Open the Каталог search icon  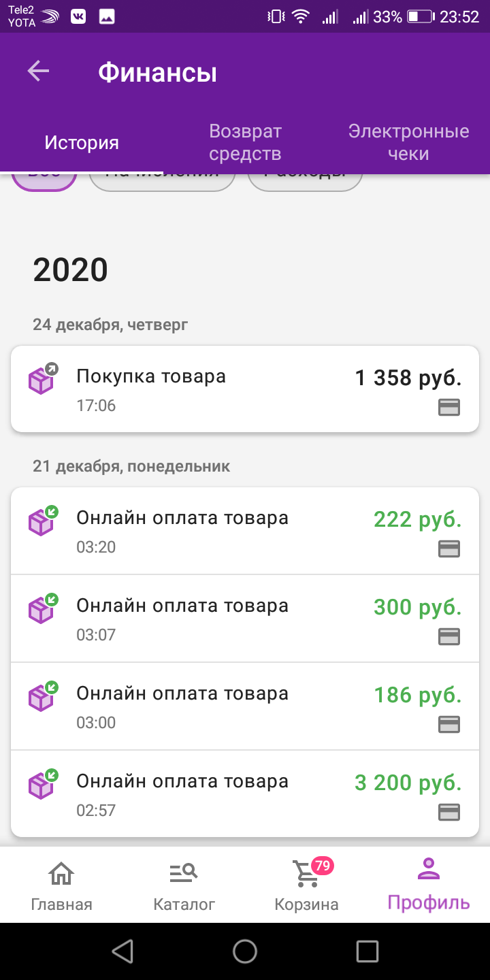184,872
